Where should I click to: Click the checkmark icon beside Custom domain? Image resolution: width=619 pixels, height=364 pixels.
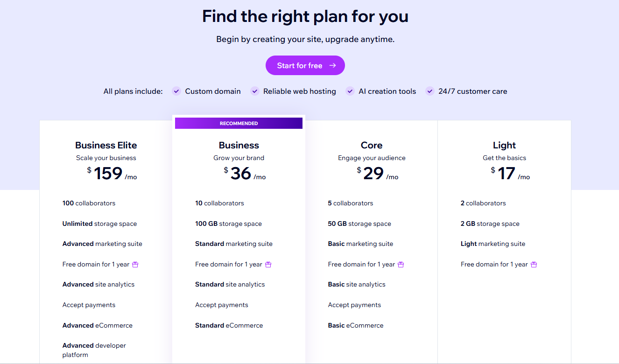point(176,91)
